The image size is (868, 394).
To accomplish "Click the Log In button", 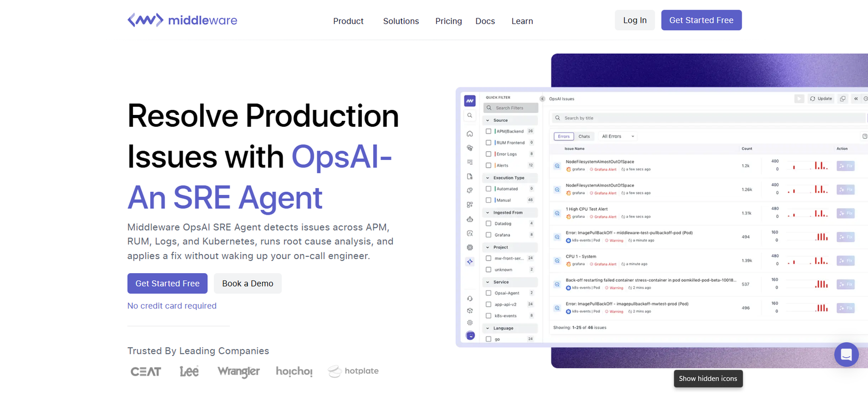I will pyautogui.click(x=635, y=20).
